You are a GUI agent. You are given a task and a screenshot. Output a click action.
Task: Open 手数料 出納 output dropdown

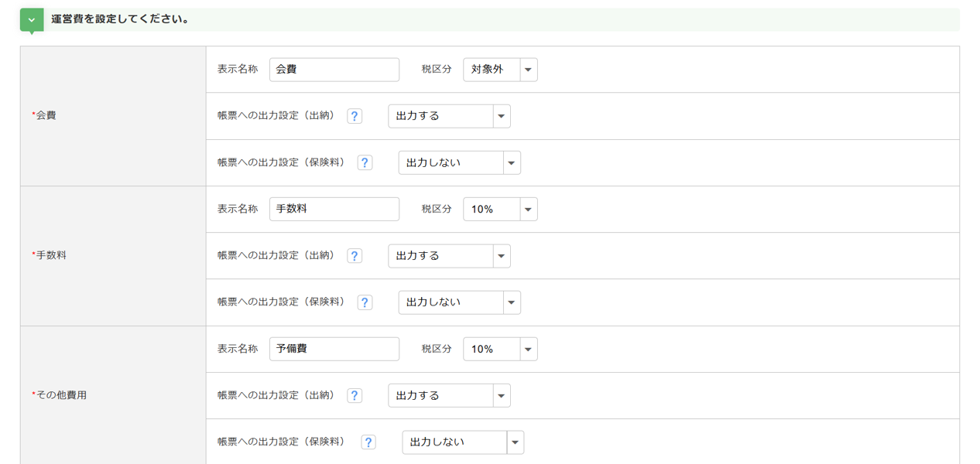coord(449,256)
